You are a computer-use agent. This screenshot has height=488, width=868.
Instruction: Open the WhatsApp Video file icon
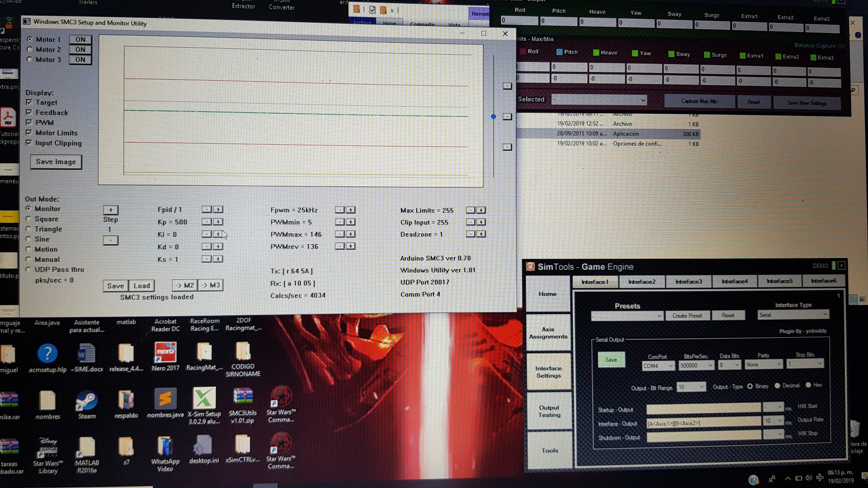coord(165,448)
